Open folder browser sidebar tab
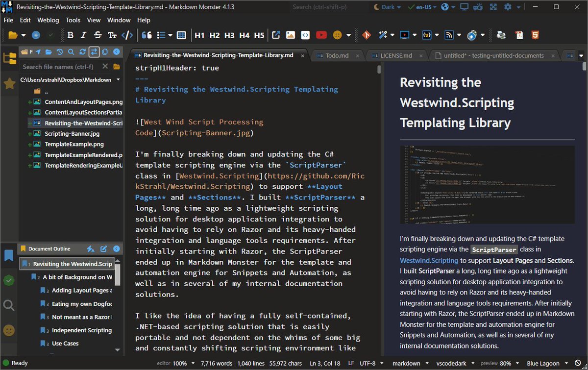588x370 pixels. [x=9, y=58]
